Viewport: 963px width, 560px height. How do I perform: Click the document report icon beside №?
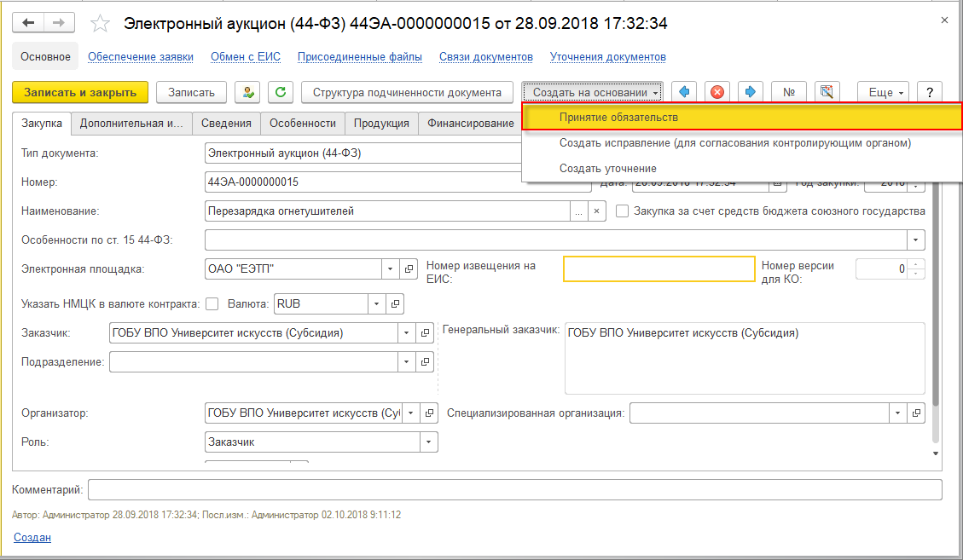pyautogui.click(x=827, y=92)
